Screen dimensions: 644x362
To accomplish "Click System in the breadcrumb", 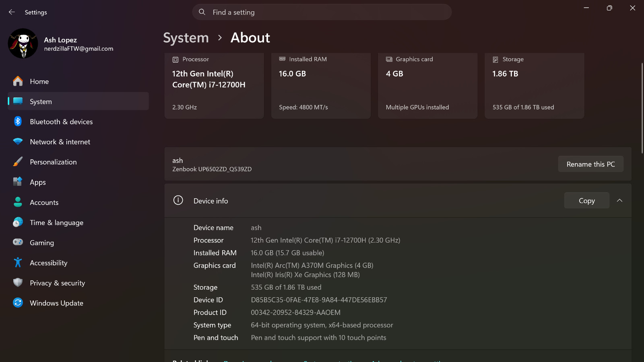I will coord(186,38).
